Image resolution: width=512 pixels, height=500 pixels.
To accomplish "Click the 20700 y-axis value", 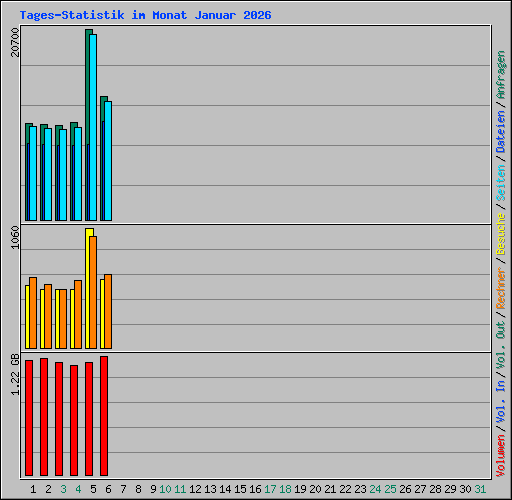I will (15, 42).
